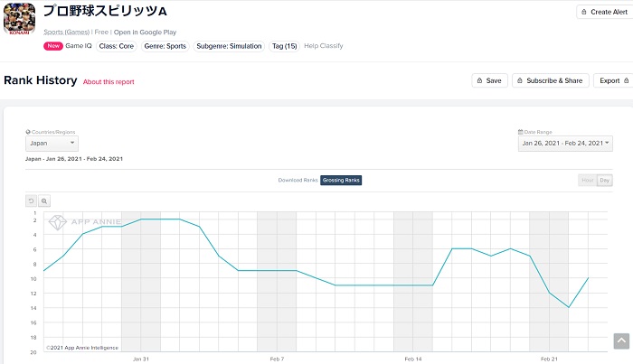Click the magnifier zoom icon
Screen dimensions: 633x364
coord(44,201)
